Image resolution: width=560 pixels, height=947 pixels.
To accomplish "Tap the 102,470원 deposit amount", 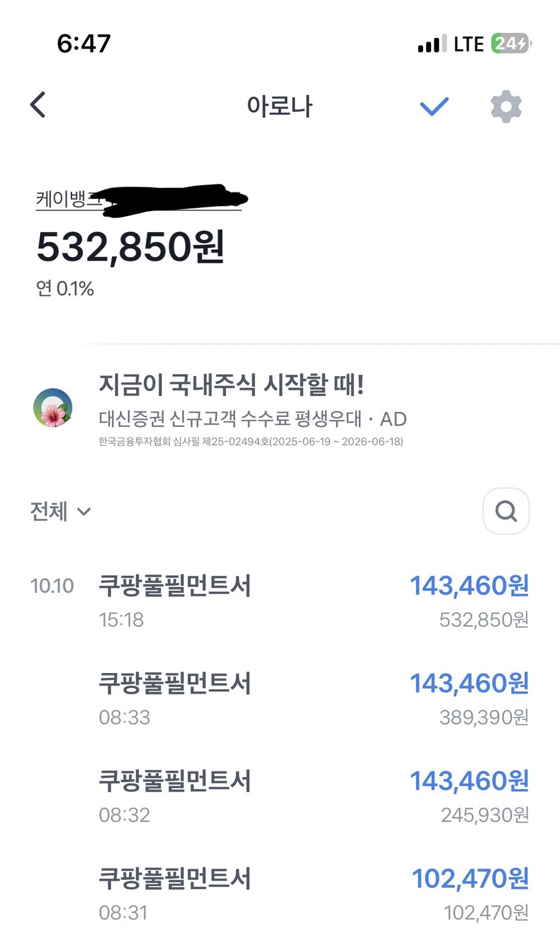I will (x=470, y=879).
